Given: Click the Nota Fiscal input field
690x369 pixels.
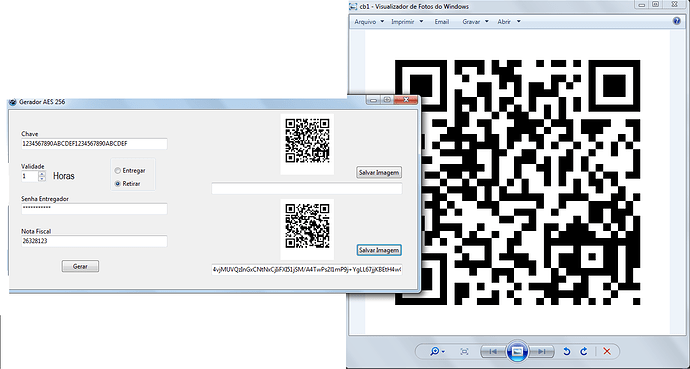Looking at the screenshot, I should pyautogui.click(x=94, y=241).
